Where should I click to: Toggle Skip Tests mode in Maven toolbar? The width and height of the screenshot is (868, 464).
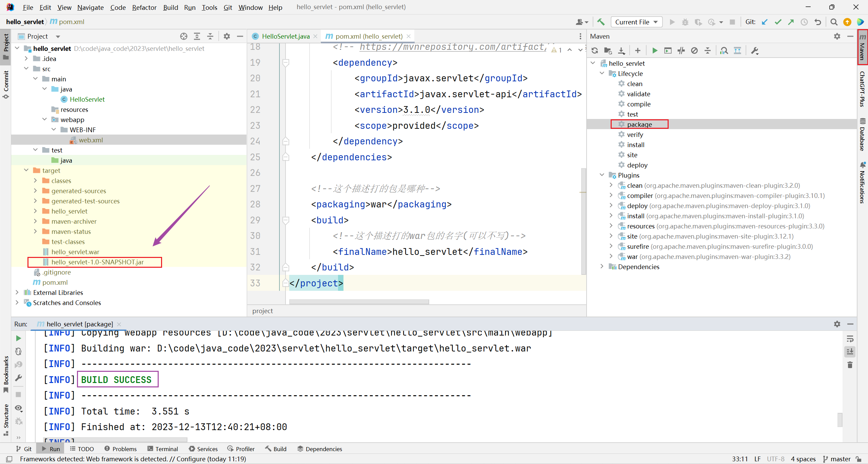[x=694, y=51]
